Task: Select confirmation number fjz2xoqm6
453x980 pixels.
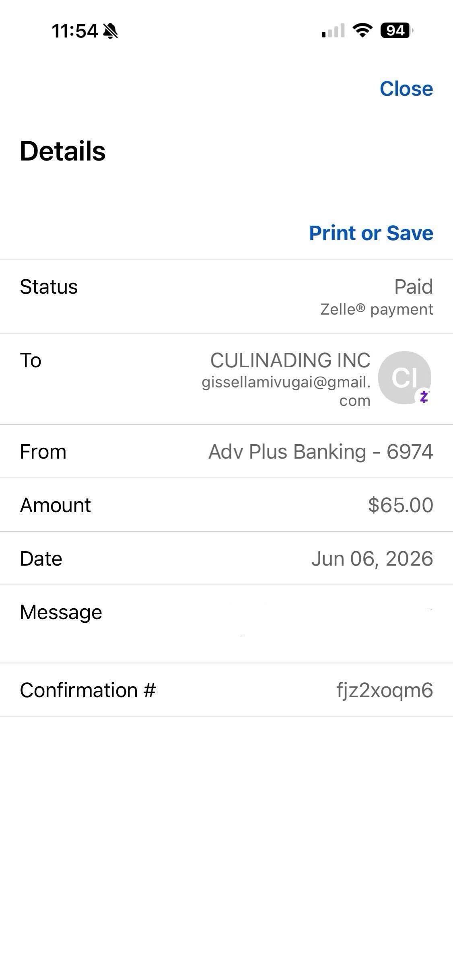Action: (x=385, y=690)
